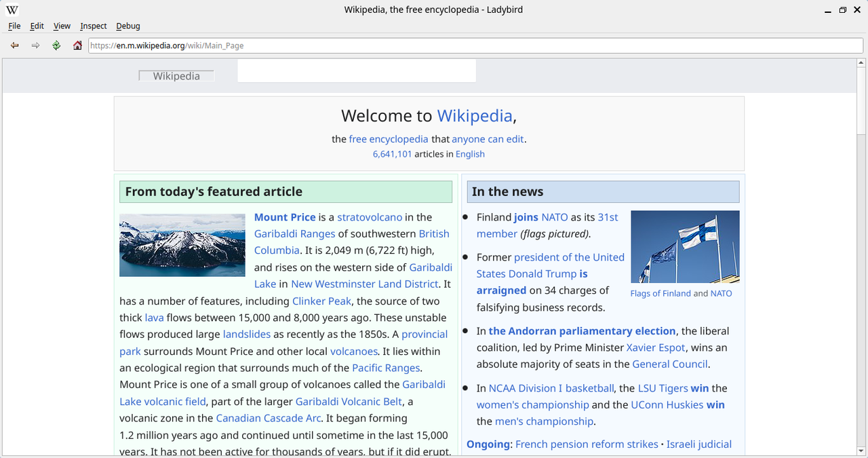Open the Clinker Peak link
868x458 pixels.
click(321, 301)
